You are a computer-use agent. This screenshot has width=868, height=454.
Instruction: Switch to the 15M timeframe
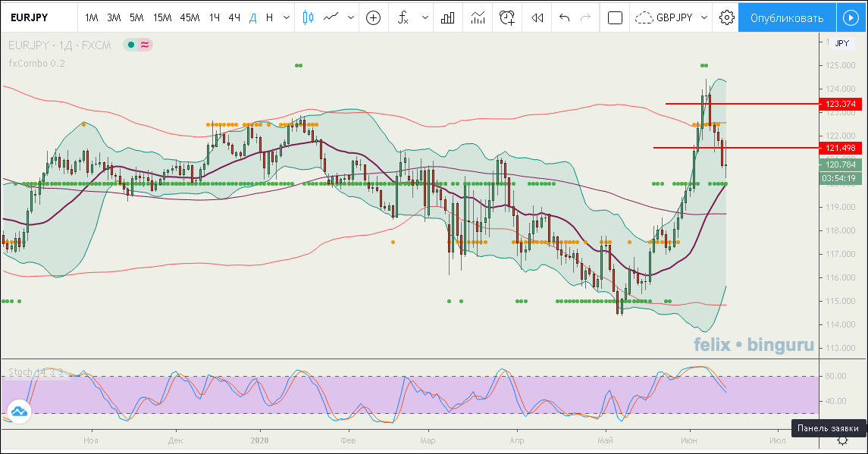click(x=161, y=17)
